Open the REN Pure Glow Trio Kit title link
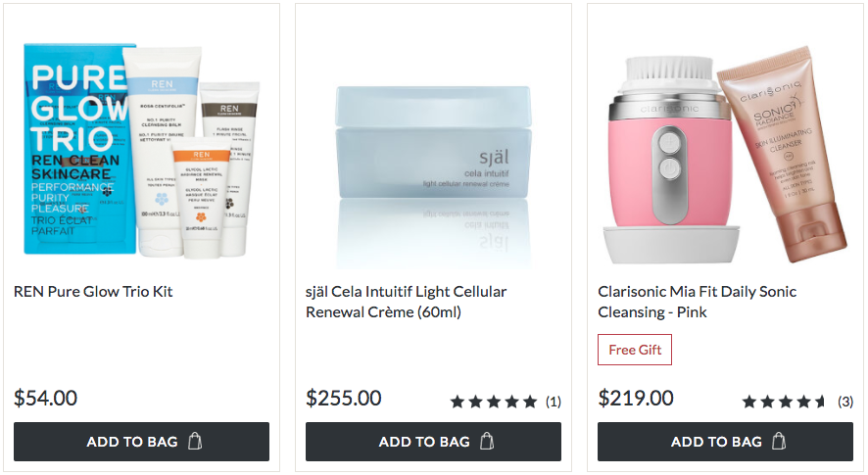868x475 pixels. pyautogui.click(x=93, y=292)
